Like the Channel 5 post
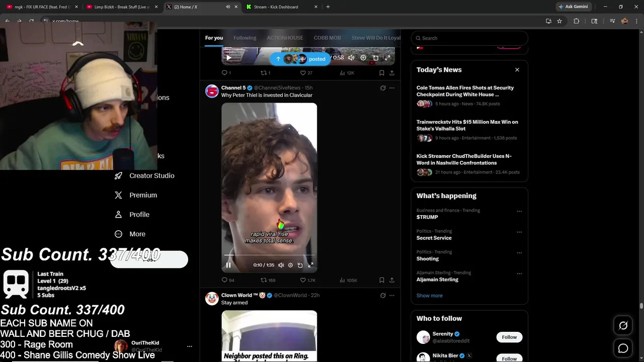 308,280
